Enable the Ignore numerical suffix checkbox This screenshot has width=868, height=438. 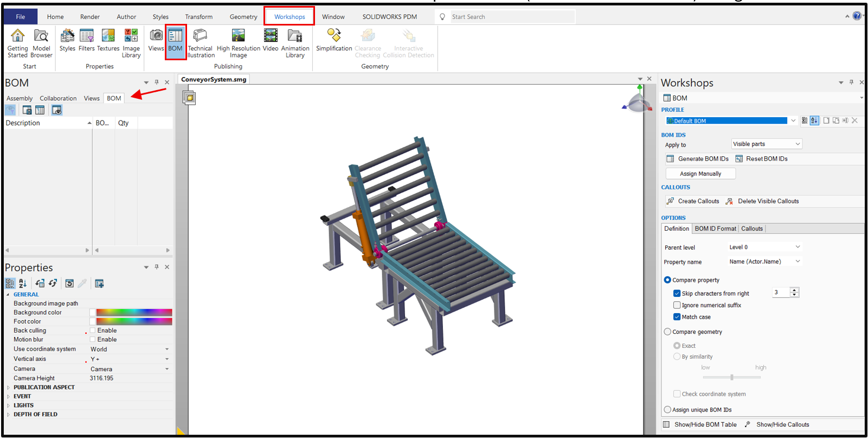677,305
